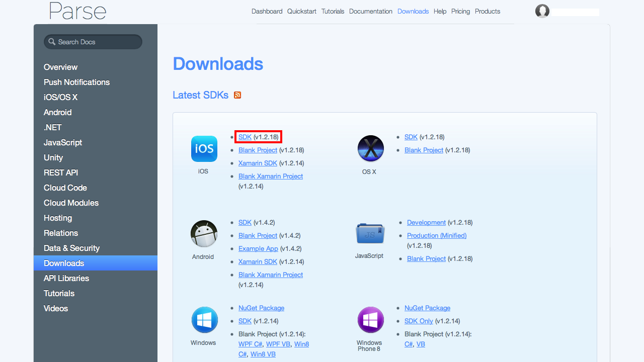The image size is (644, 362).
Task: Download JavaScript Production (Minified) link
Action: pos(437,235)
